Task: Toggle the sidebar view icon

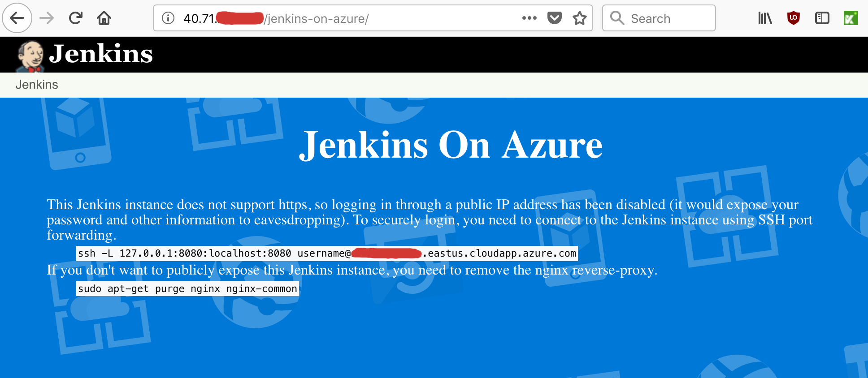Action: (x=822, y=18)
